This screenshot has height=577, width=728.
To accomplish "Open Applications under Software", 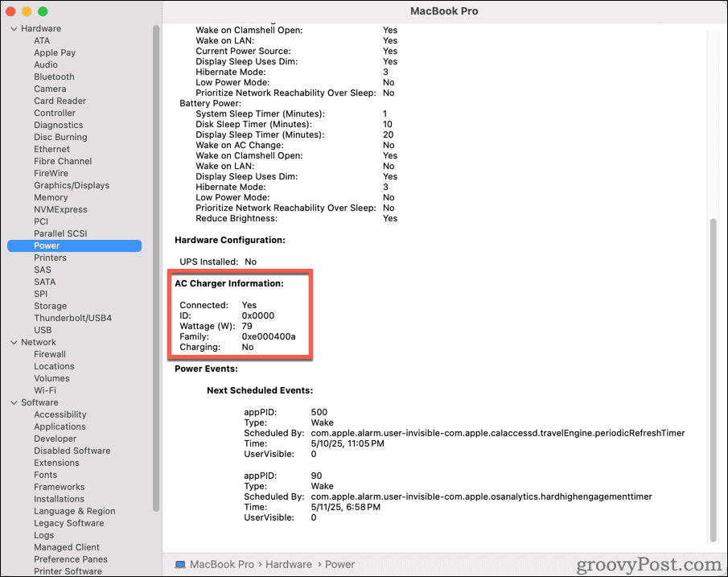I will [x=60, y=427].
